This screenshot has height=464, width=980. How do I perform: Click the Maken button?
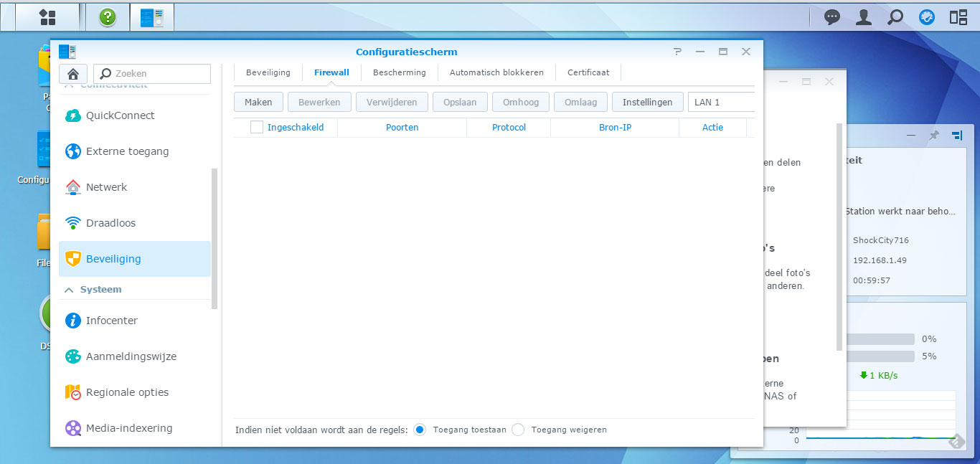point(258,102)
